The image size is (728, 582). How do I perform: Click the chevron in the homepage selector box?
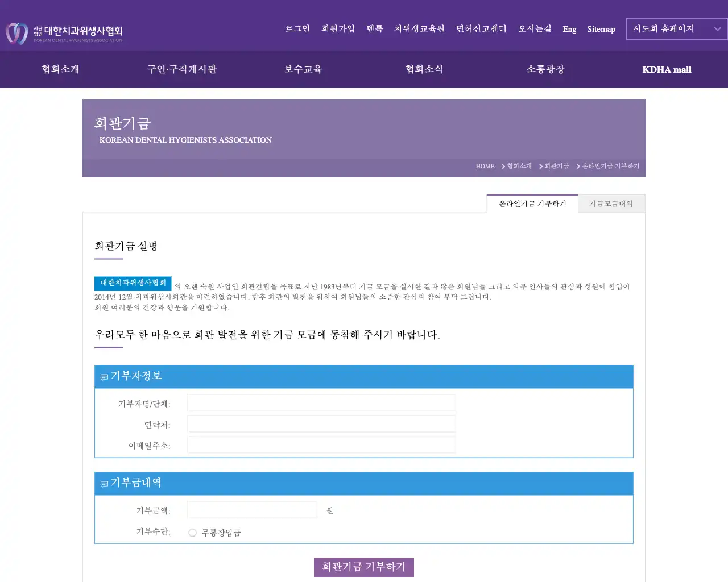pos(718,28)
